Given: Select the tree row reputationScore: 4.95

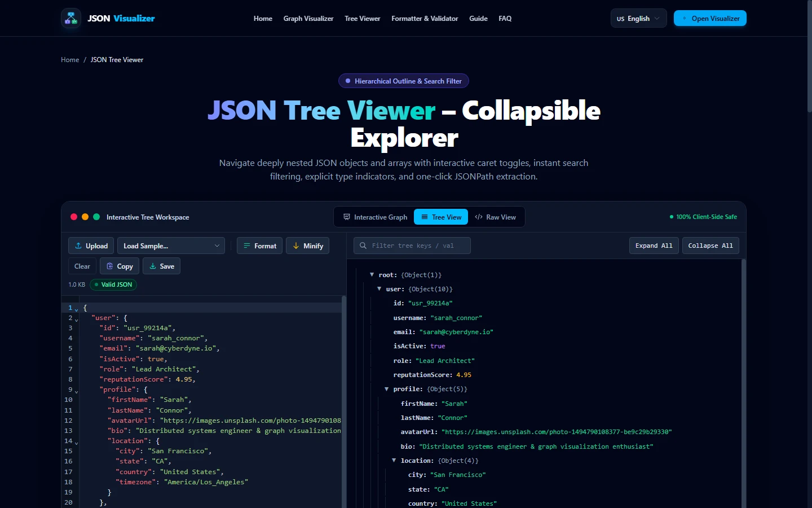Looking at the screenshot, I should coord(432,375).
